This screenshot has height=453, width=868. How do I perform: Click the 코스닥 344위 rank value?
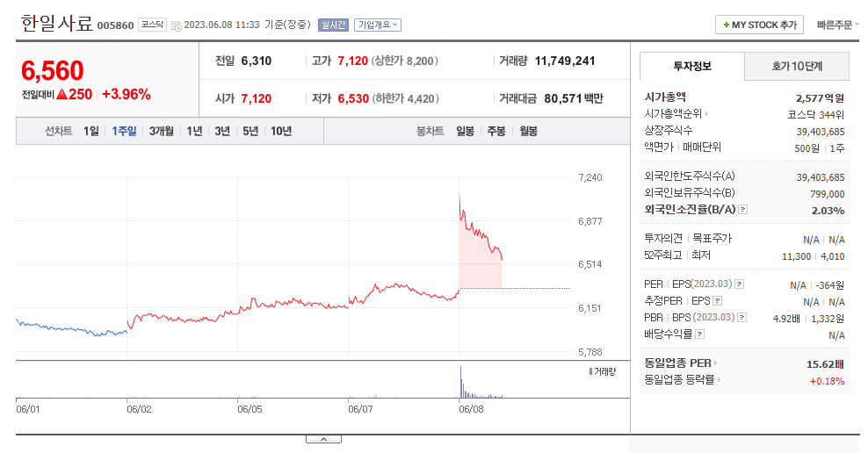pos(816,115)
